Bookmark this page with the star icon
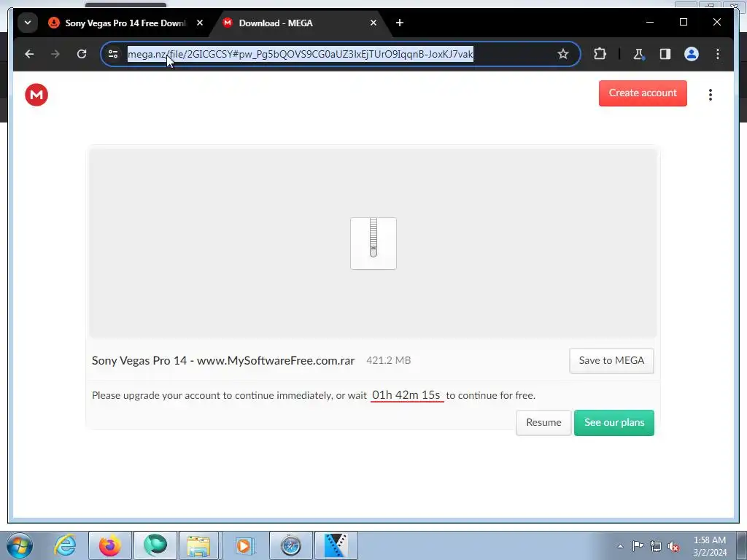 563,54
